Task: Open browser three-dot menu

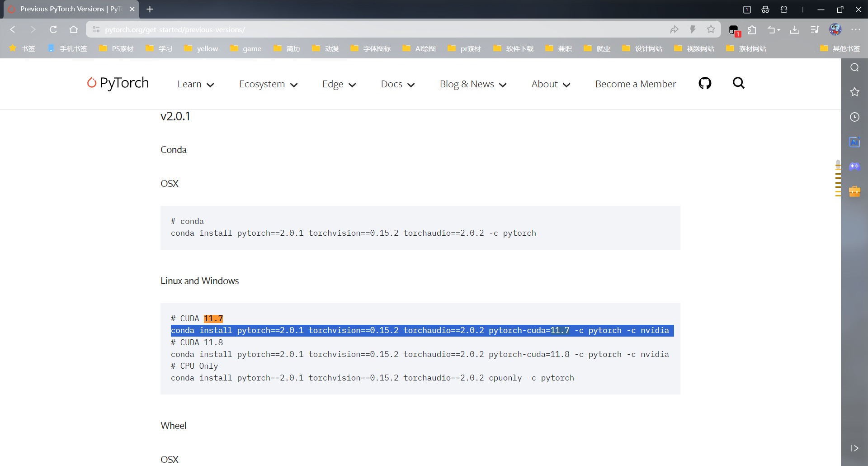Action: 856,29
